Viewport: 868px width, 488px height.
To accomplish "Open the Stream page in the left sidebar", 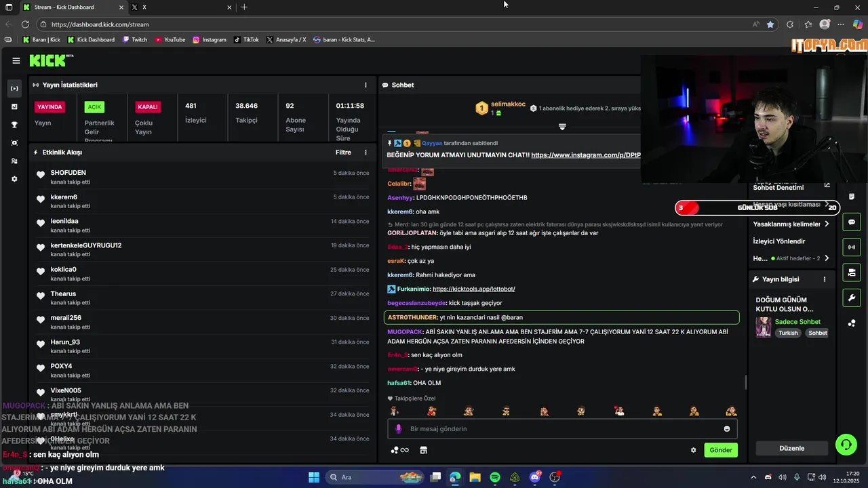I will click(15, 88).
